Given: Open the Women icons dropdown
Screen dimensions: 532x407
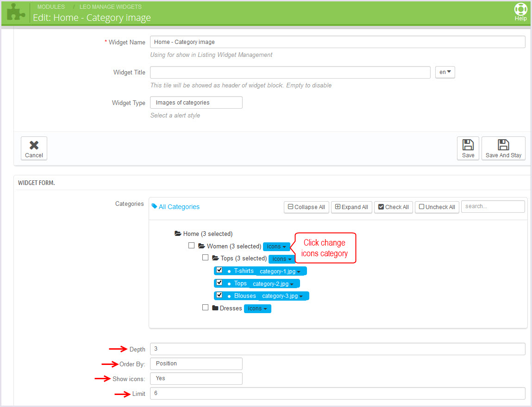Looking at the screenshot, I should [276, 247].
